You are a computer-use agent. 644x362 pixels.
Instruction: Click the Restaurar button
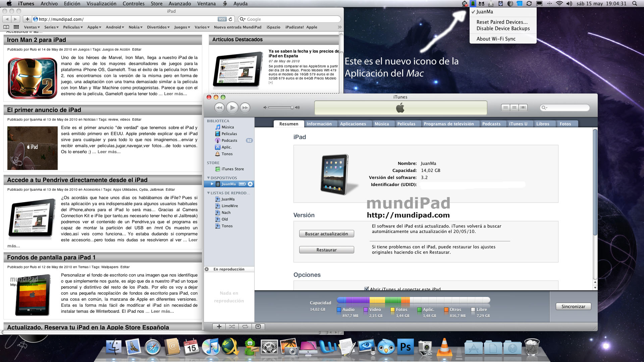tap(326, 250)
